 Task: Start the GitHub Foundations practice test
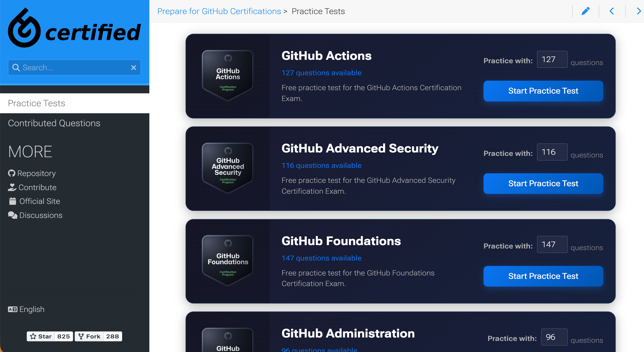[x=543, y=276]
